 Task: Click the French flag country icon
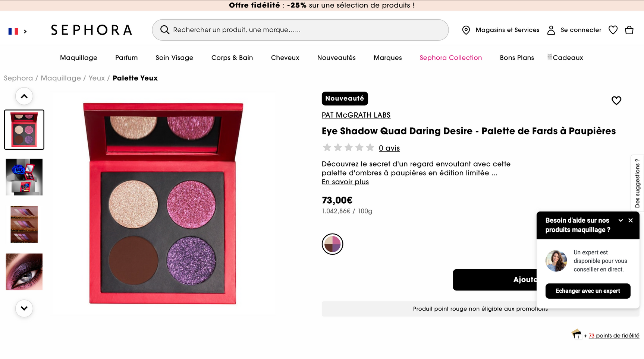click(13, 31)
